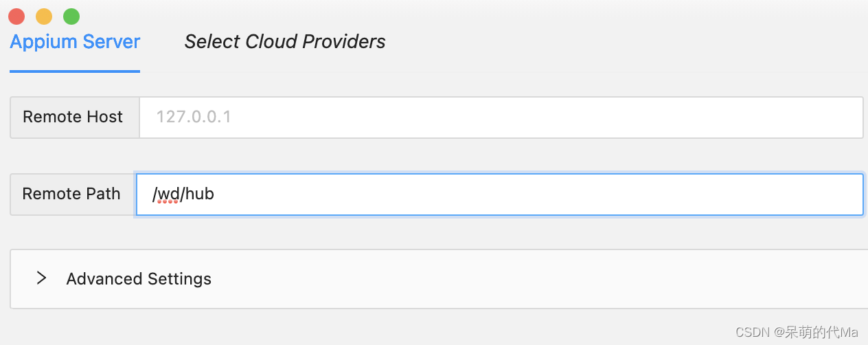Click the green maximize window button
Viewport: 868px width, 345px height.
tap(71, 16)
